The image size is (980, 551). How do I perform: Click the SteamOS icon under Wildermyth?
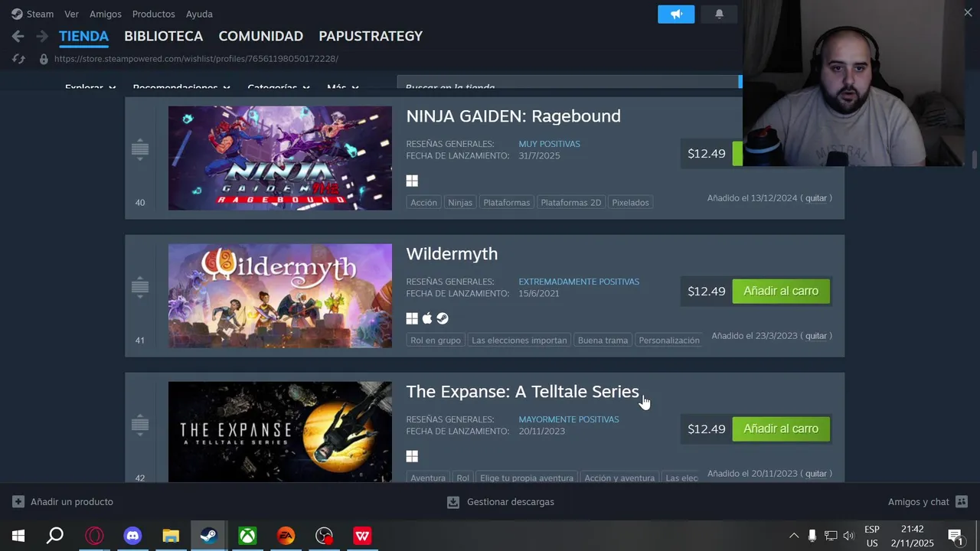(x=443, y=318)
